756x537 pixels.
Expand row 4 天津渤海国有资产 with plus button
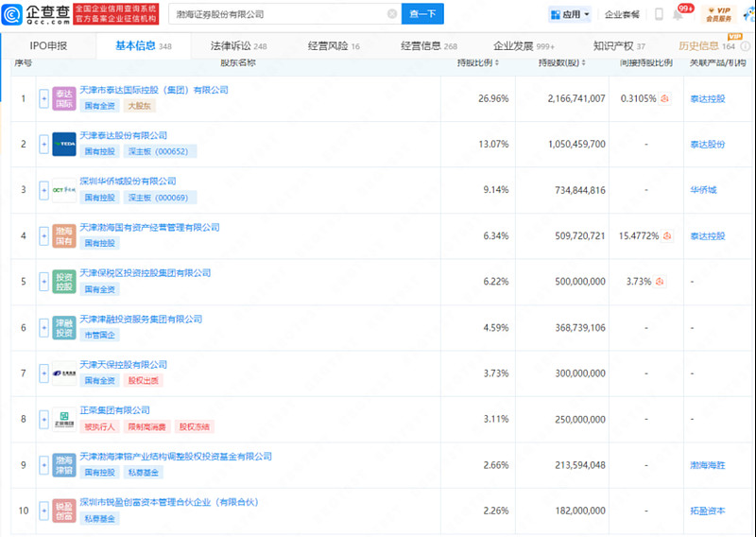(x=43, y=236)
